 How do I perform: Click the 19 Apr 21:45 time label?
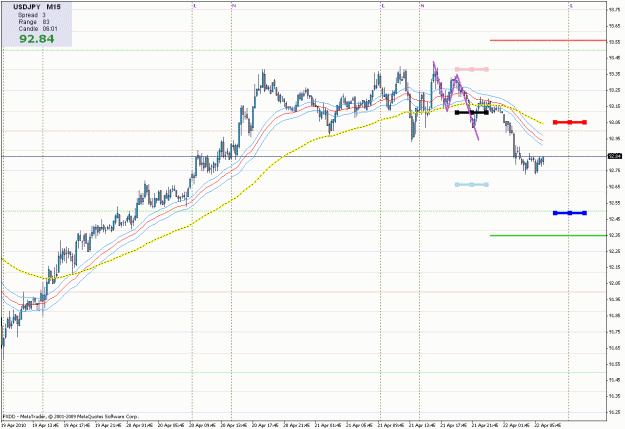(108, 425)
